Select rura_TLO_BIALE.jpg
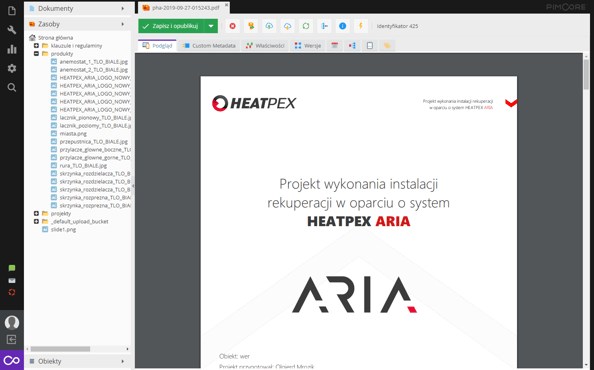The height and width of the screenshot is (370, 594). (x=83, y=165)
